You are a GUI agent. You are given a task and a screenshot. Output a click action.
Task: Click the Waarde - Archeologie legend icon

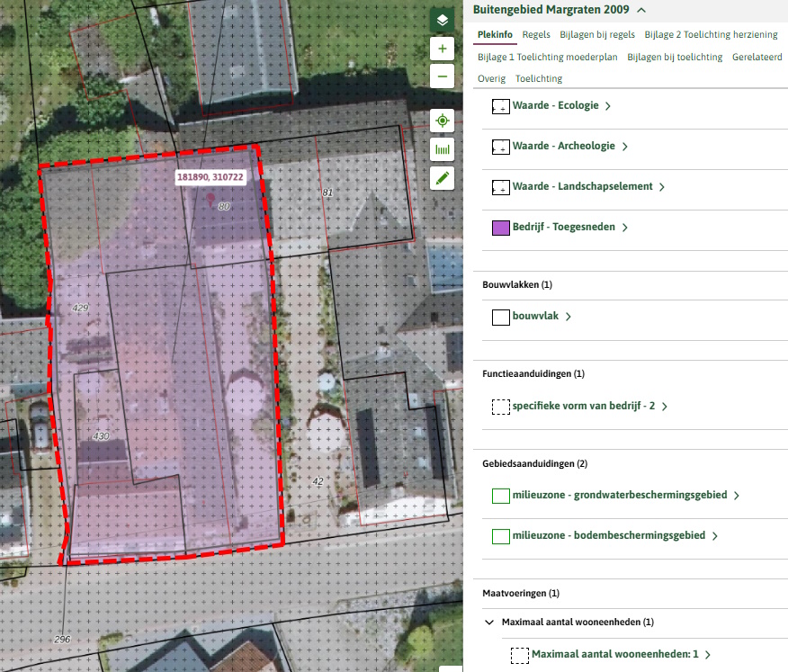(x=500, y=147)
